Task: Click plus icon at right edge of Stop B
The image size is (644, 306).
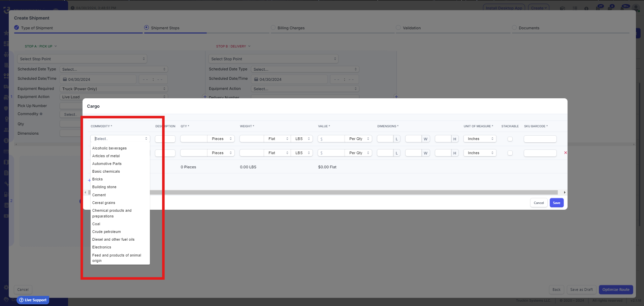Action: coord(396,97)
